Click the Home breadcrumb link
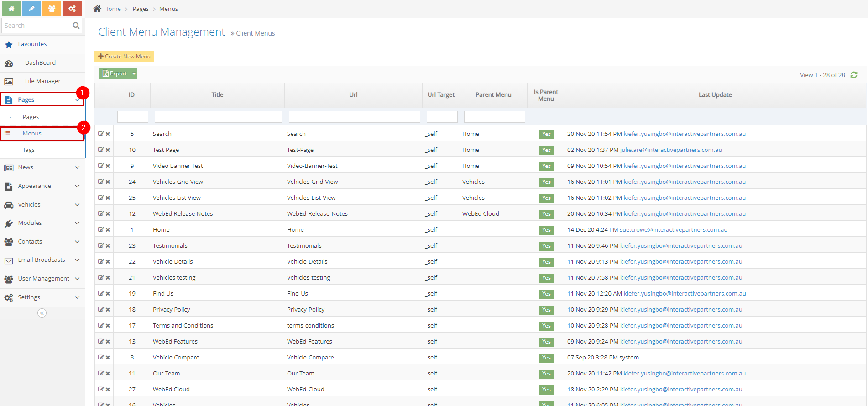The width and height of the screenshot is (868, 406). coord(112,9)
